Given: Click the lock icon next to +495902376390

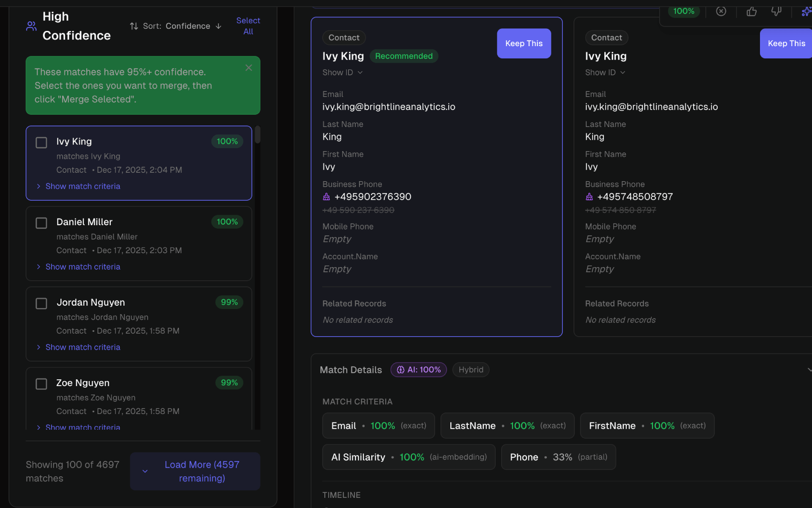Looking at the screenshot, I should pos(326,196).
